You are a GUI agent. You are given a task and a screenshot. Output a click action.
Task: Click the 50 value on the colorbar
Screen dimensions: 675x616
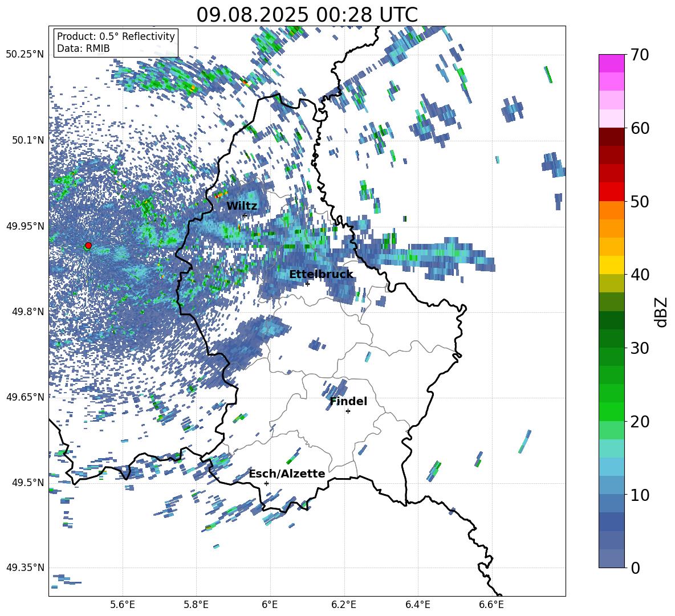[640, 201]
